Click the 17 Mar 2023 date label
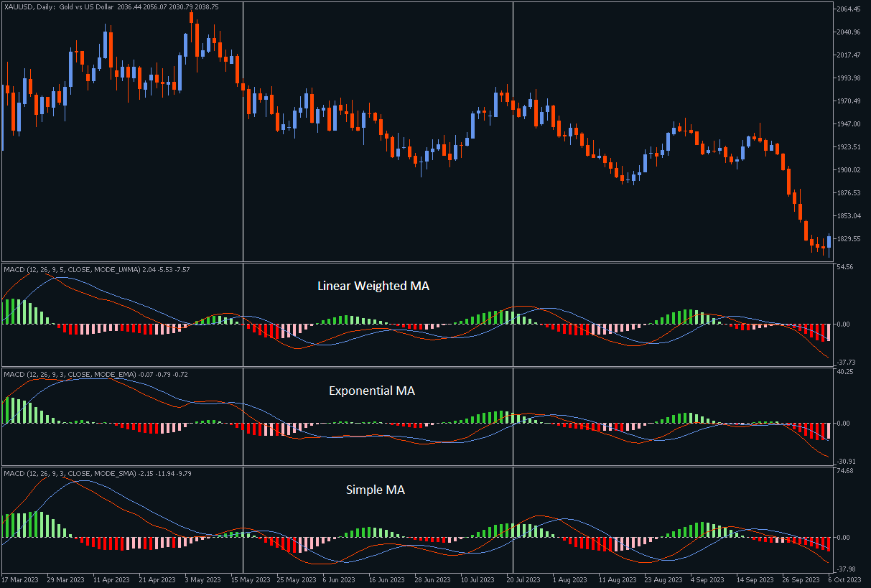The image size is (871, 588). pyautogui.click(x=22, y=579)
